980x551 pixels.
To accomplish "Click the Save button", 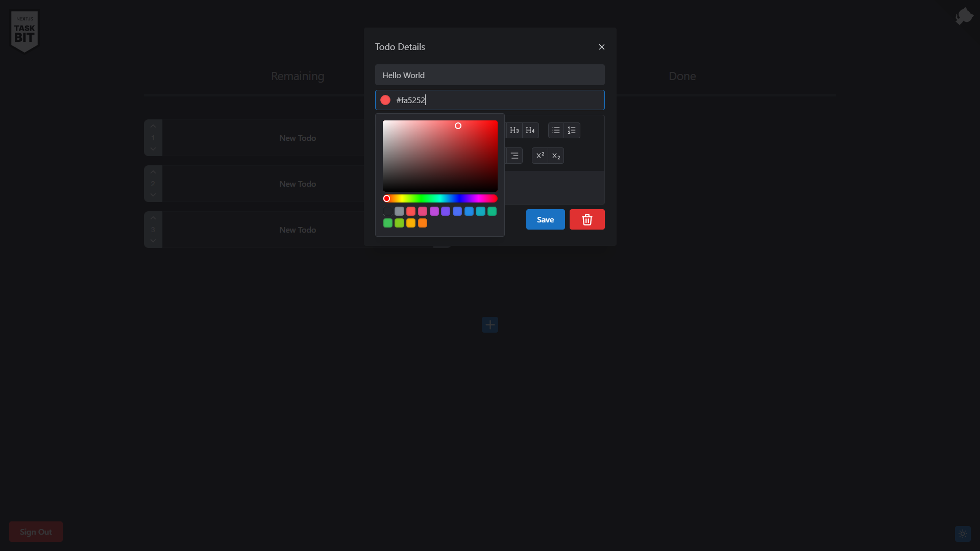I will [x=545, y=219].
